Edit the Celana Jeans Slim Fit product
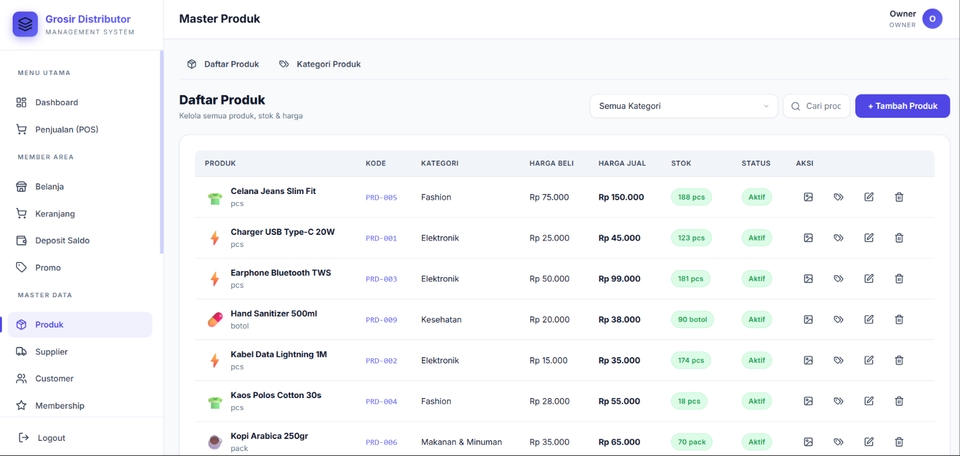The width and height of the screenshot is (960, 456). 869,197
